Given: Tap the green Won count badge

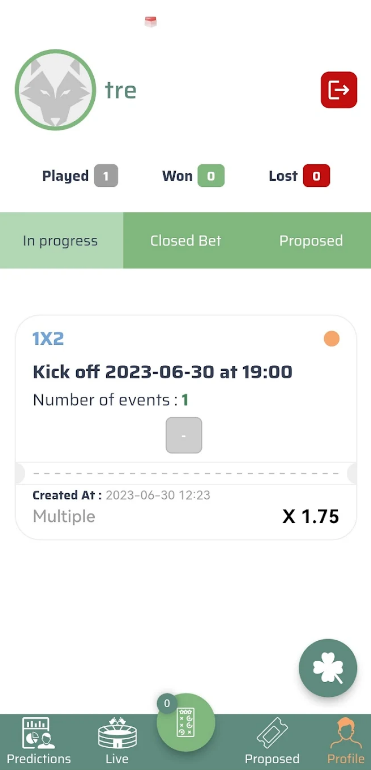Looking at the screenshot, I should [211, 176].
